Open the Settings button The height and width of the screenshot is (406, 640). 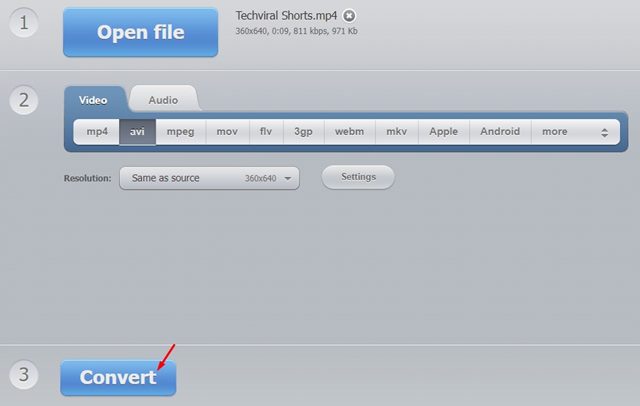tap(358, 177)
